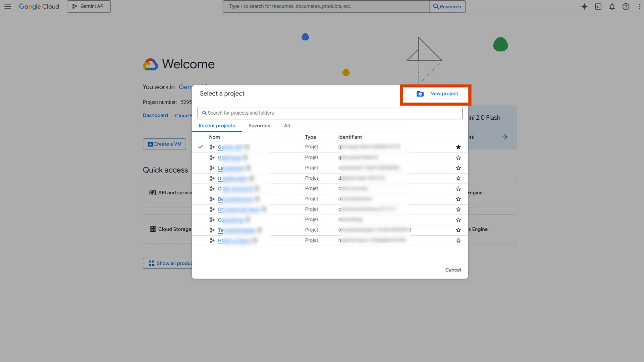644x362 pixels.
Task: Focus the top resource search bar
Action: click(326, 6)
